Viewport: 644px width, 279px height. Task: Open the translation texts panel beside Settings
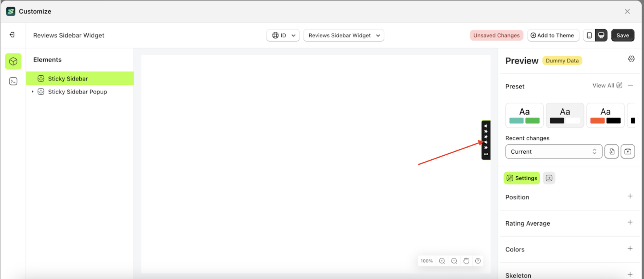click(549, 178)
